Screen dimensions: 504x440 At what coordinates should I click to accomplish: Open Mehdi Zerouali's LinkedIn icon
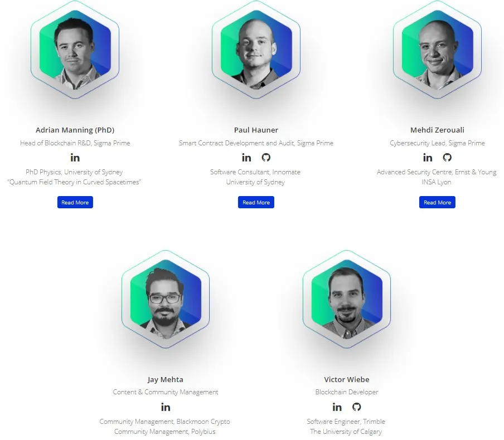428,158
